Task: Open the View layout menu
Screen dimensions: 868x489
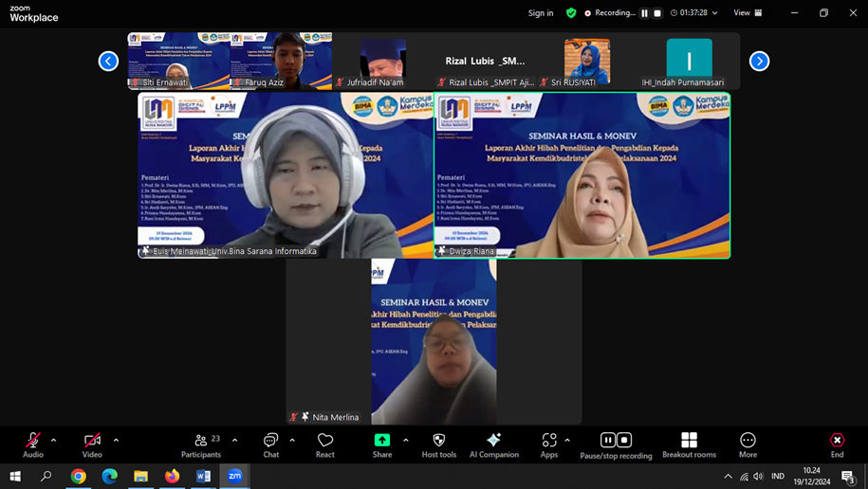Action: click(x=748, y=13)
